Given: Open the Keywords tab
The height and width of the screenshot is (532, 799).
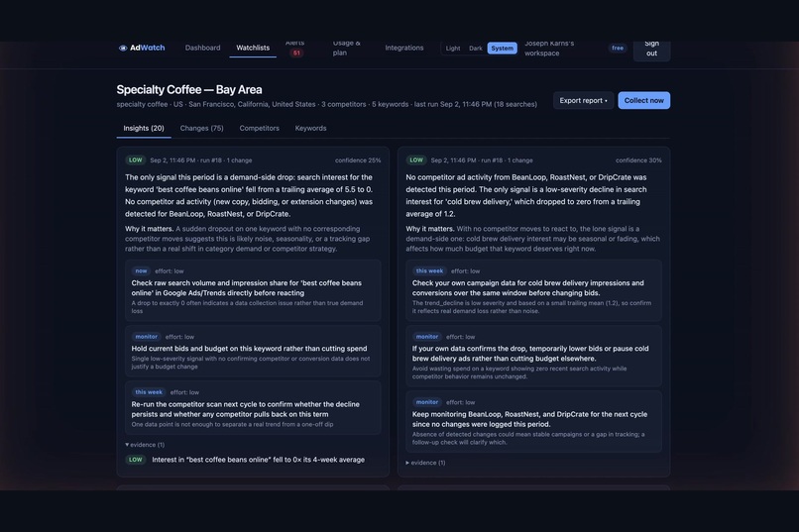Looking at the screenshot, I should tap(311, 128).
